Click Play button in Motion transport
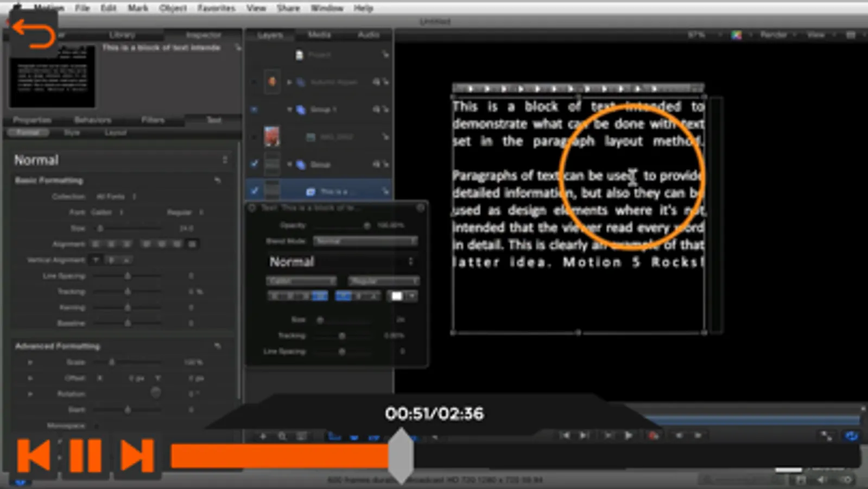 628,435
